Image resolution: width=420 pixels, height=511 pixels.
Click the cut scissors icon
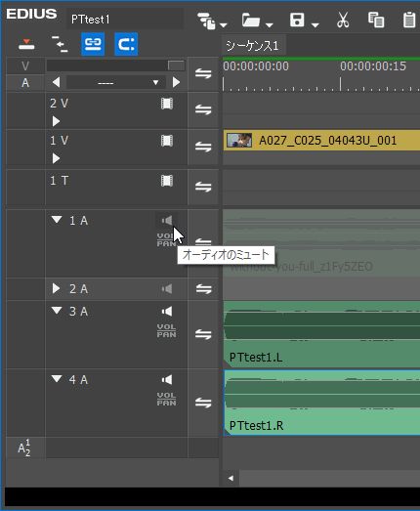click(343, 20)
